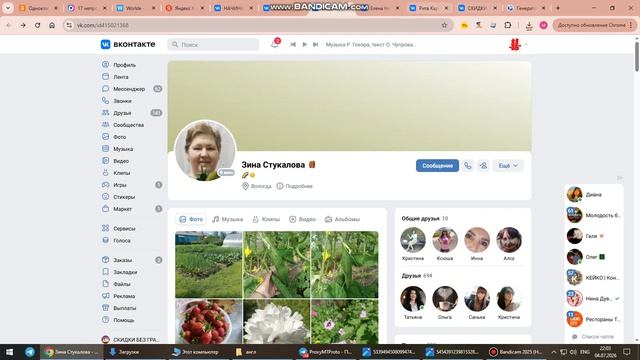Click the Помощь sidebar icon
This screenshot has height=360, width=640.
[105, 320]
